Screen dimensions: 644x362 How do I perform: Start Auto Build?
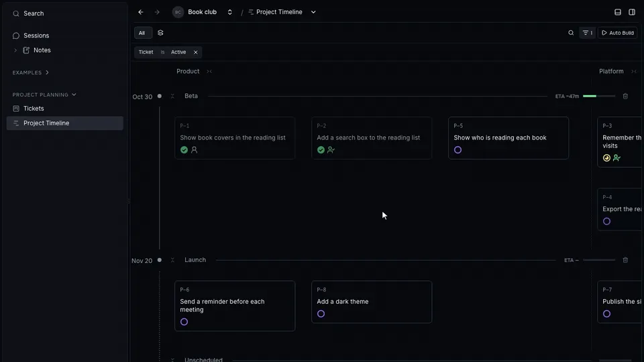pos(618,33)
